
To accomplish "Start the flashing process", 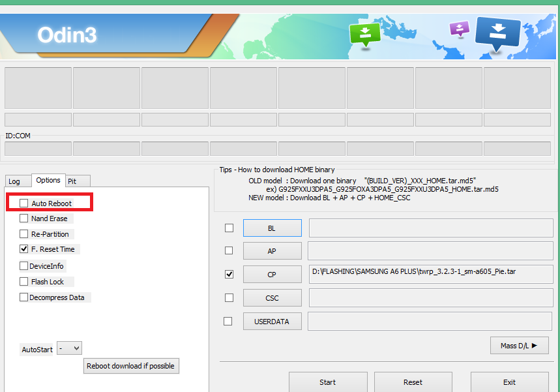I will [x=328, y=382].
